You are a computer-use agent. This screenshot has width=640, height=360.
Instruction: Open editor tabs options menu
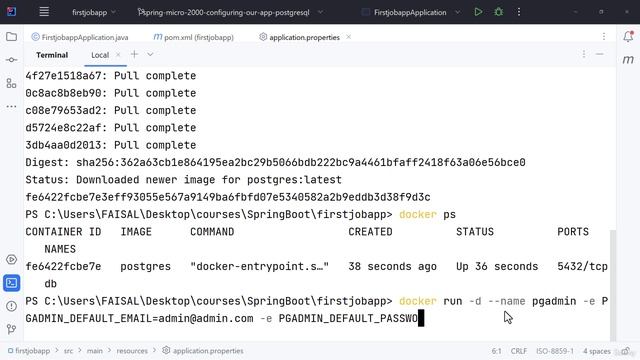click(x=604, y=37)
